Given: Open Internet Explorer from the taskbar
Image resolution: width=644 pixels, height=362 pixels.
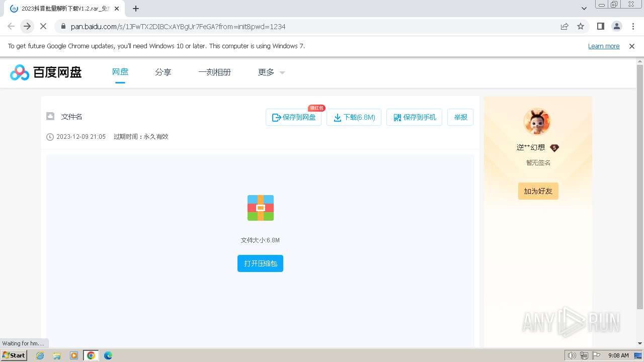Looking at the screenshot, I should (x=40, y=355).
